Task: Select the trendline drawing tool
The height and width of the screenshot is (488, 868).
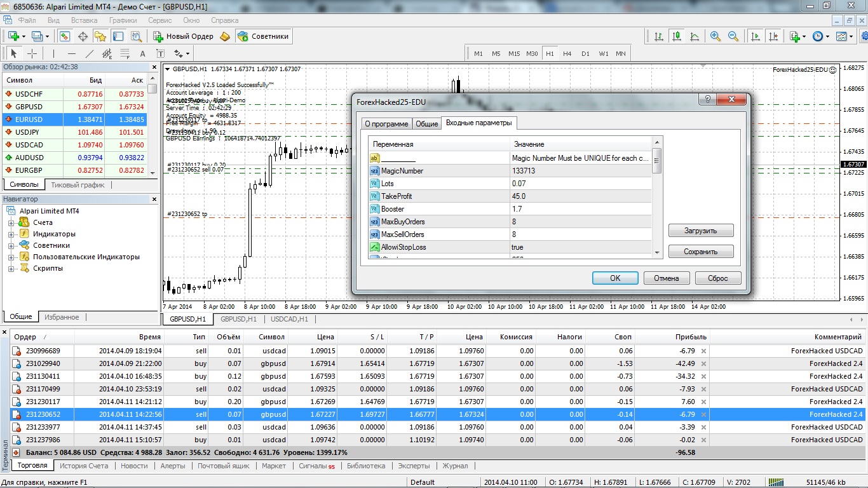Action: click(89, 54)
